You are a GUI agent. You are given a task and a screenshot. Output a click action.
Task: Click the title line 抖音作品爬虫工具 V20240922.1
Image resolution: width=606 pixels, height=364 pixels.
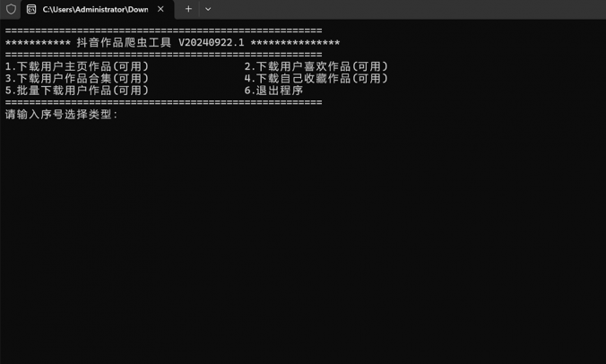point(160,42)
